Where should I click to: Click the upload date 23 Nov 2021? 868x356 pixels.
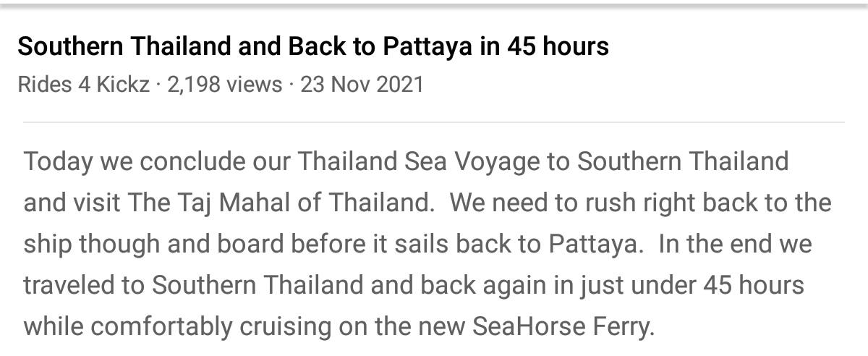tap(362, 85)
